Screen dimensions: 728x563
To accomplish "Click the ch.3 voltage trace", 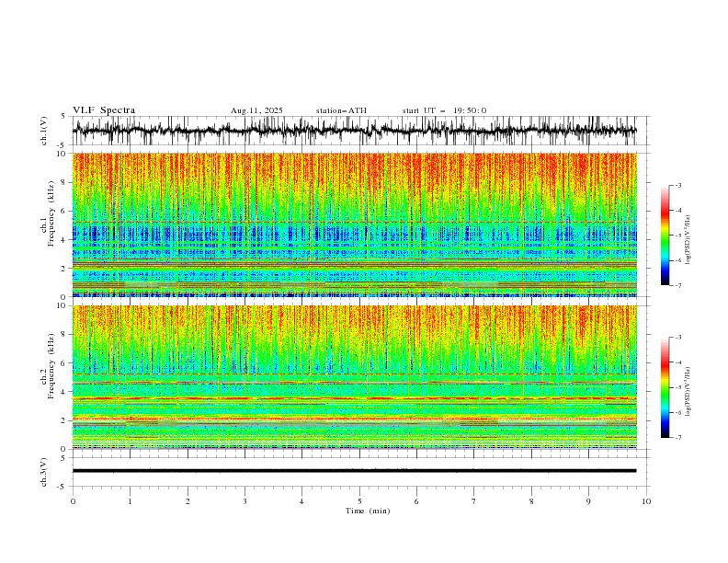I will [354, 471].
